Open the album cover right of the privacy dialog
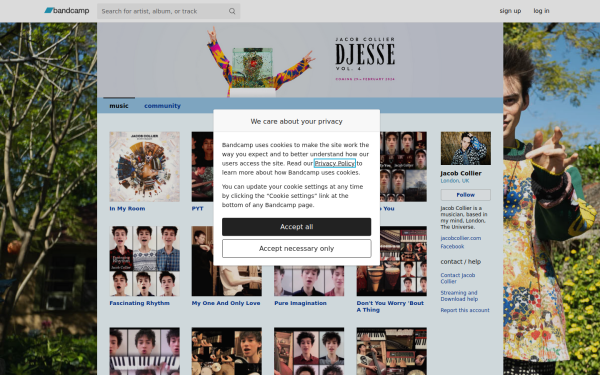Image resolution: width=600 pixels, height=375 pixels. pyautogui.click(x=403, y=166)
